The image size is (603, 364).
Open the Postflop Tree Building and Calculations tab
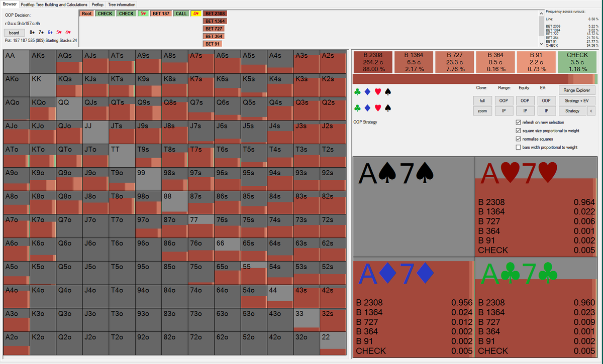tap(54, 5)
